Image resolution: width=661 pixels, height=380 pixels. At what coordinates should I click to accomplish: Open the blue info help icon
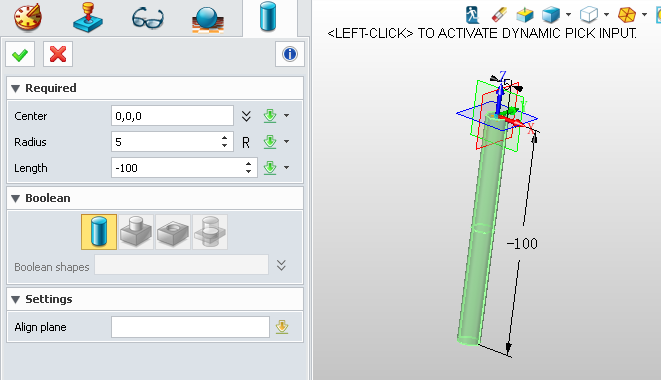pos(290,54)
